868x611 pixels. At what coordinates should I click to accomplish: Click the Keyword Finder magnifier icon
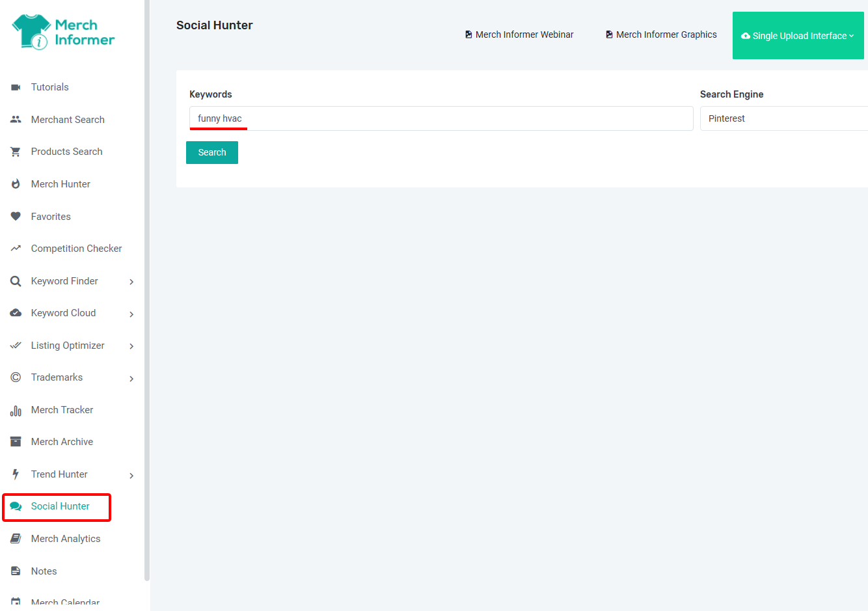tap(16, 281)
